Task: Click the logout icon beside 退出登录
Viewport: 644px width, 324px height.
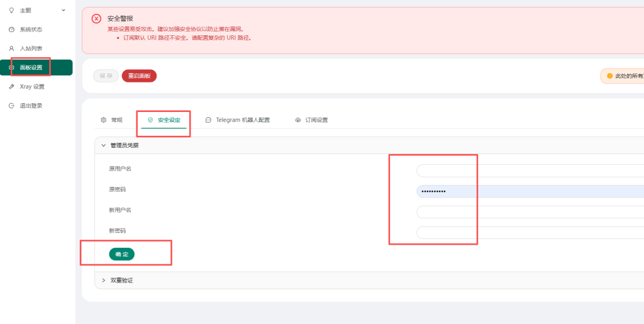Action: point(11,106)
